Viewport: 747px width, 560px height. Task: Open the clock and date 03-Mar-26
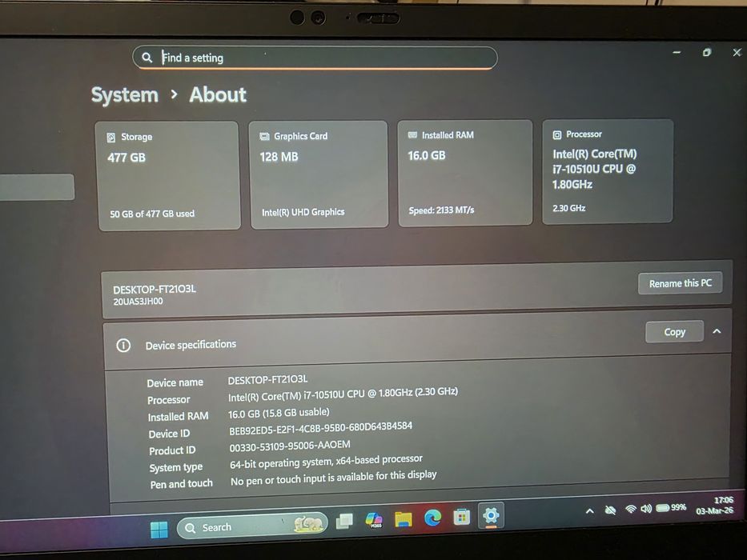tap(715, 506)
